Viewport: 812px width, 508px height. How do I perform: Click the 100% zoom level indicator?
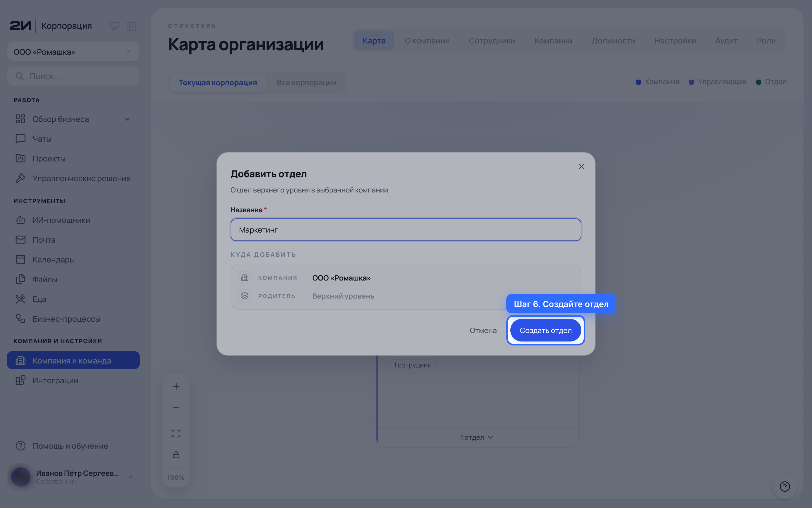pyautogui.click(x=176, y=478)
